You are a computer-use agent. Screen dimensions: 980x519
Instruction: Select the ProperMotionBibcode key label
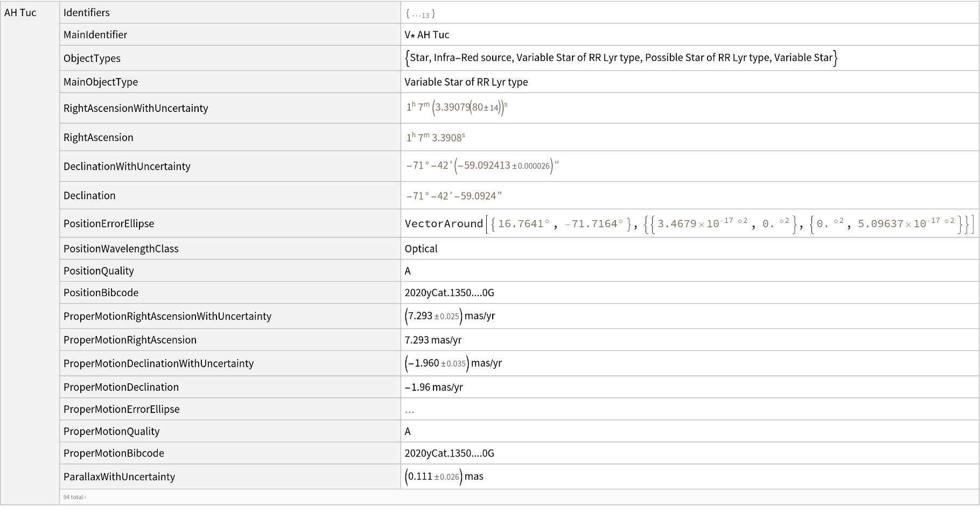pos(114,453)
